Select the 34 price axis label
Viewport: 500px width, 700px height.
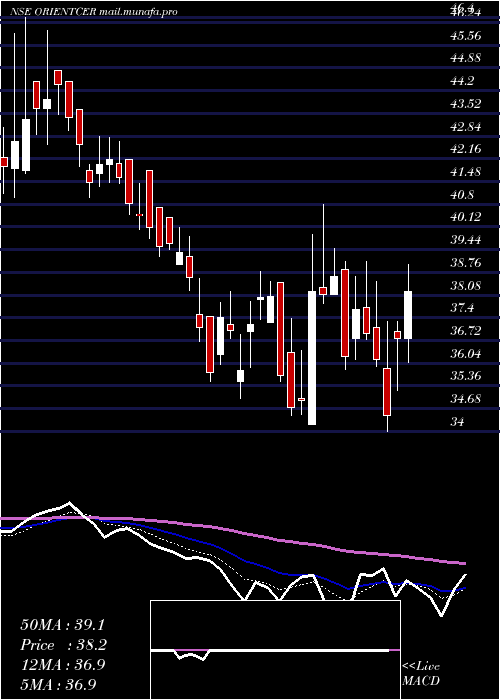(458, 421)
